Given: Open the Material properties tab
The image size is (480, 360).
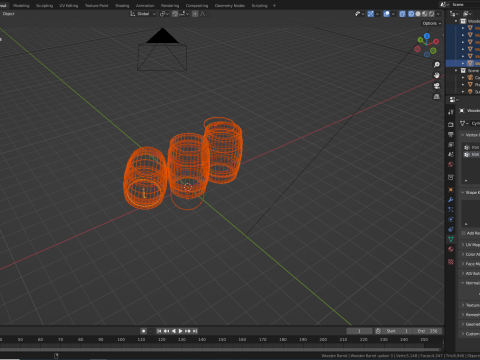Looking at the screenshot, I should (x=451, y=249).
